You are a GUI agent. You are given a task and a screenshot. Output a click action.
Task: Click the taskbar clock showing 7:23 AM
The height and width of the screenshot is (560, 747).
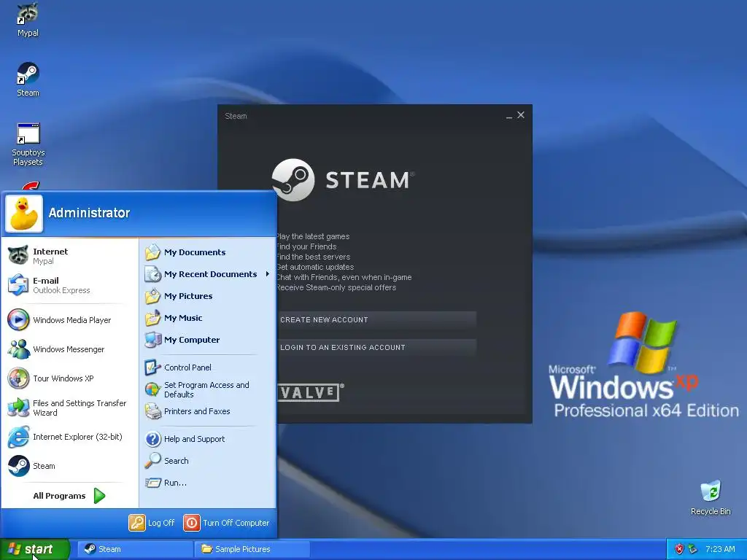click(720, 549)
